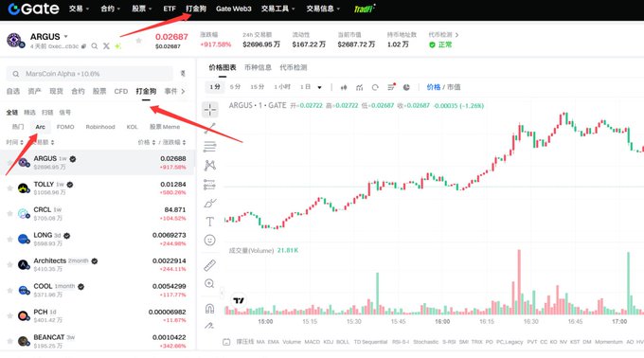644x358 pixels.
Task: Toggle the magnet snap mode
Action: (209, 309)
